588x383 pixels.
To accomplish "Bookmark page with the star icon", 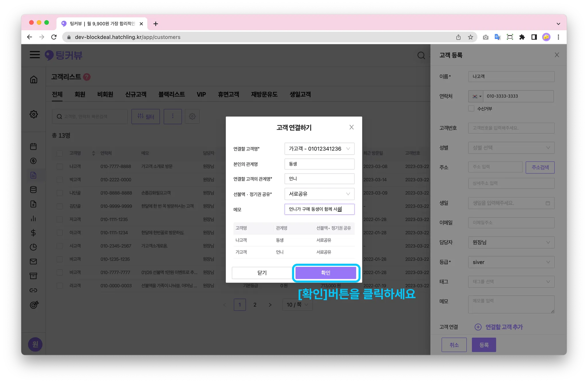I will (470, 37).
